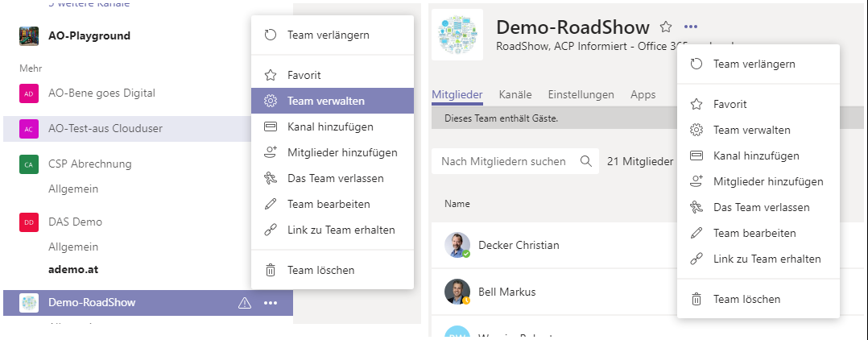Image resolution: width=868 pixels, height=340 pixels.
Task: Click add-member icon in left context menu
Action: coord(271,152)
